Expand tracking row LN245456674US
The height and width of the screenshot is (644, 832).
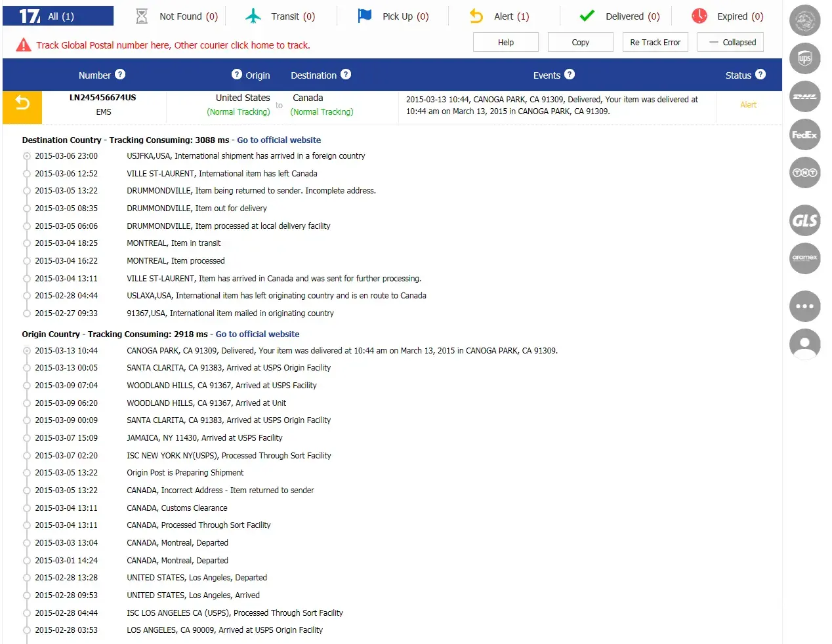pos(103,98)
